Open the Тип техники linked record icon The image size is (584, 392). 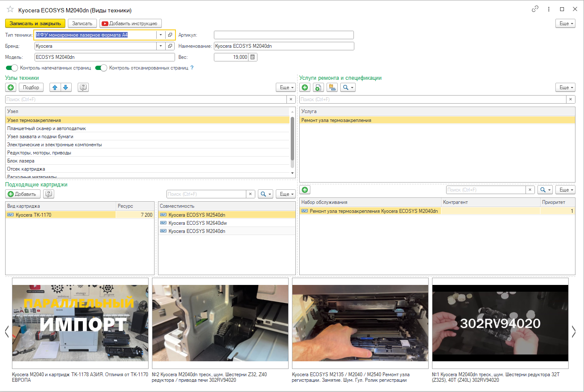click(170, 35)
